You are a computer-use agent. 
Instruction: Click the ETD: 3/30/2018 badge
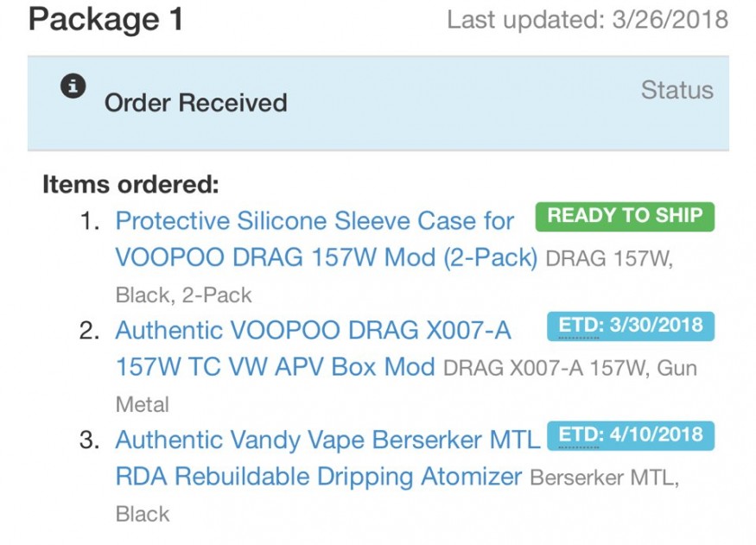pos(631,326)
